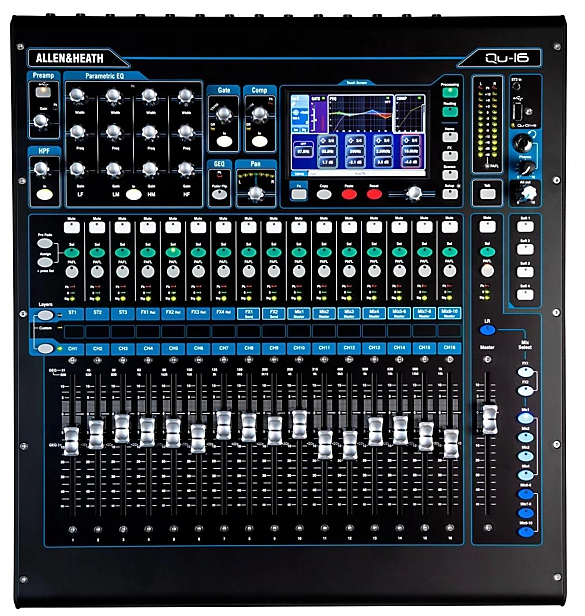585x616 pixels.
Task: Mute the Master strip
Action: coord(487,227)
